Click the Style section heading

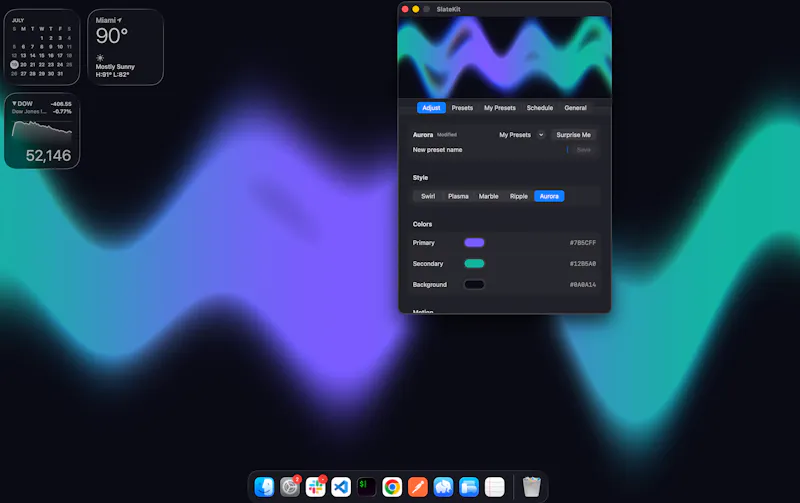420,178
